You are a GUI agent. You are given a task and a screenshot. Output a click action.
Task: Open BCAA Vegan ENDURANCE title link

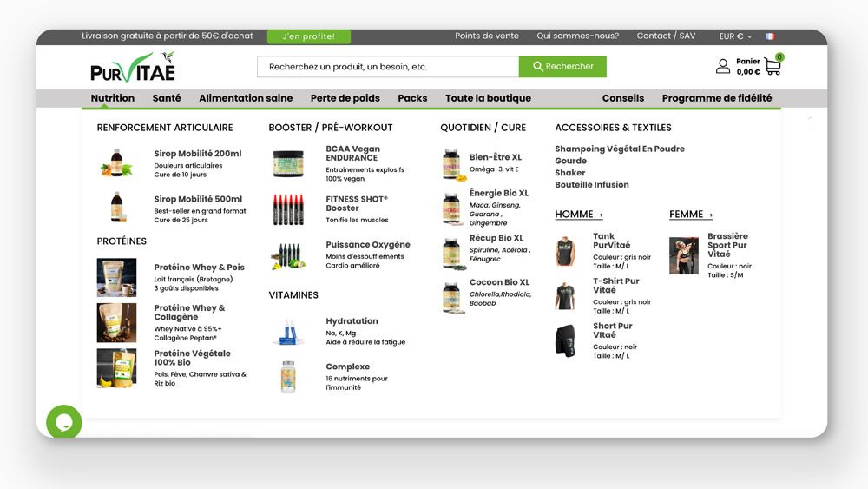(x=352, y=154)
